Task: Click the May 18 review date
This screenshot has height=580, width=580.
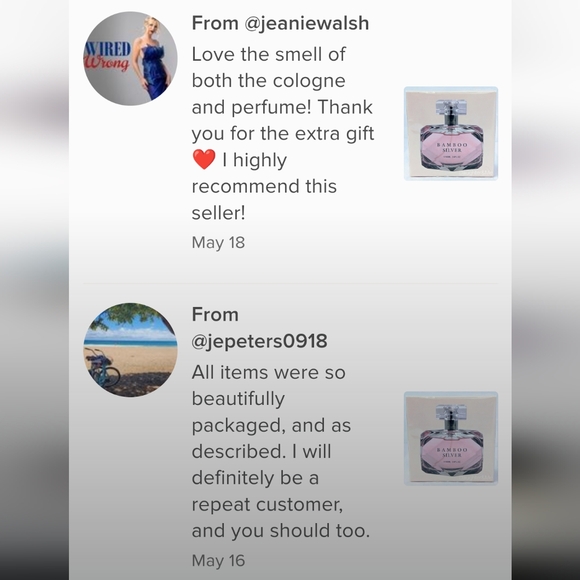Action: click(218, 243)
